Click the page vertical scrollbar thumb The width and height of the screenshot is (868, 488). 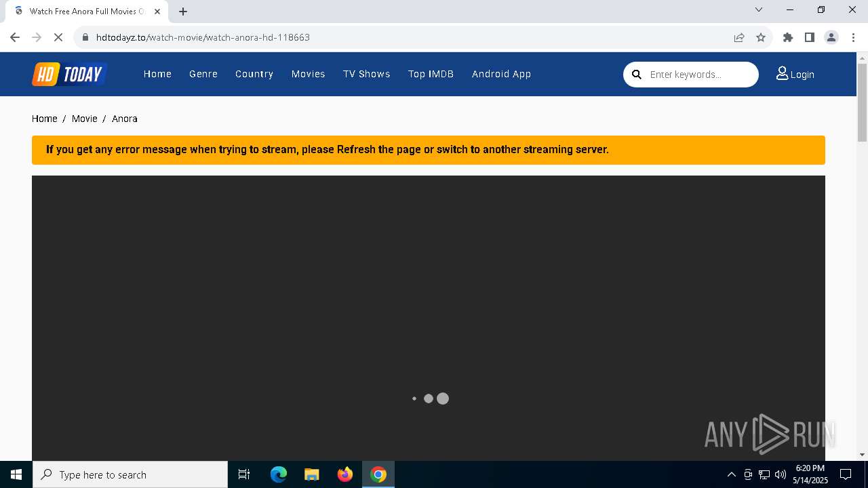pyautogui.click(x=862, y=102)
